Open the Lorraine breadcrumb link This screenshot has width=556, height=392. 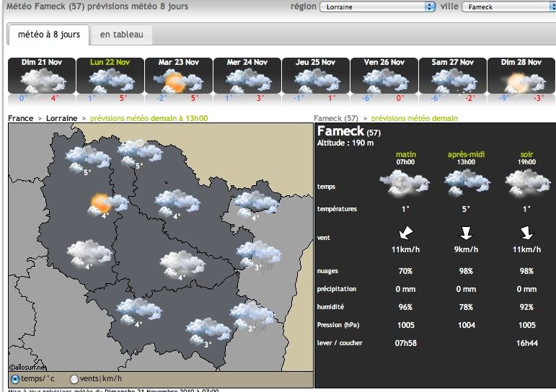(x=62, y=118)
